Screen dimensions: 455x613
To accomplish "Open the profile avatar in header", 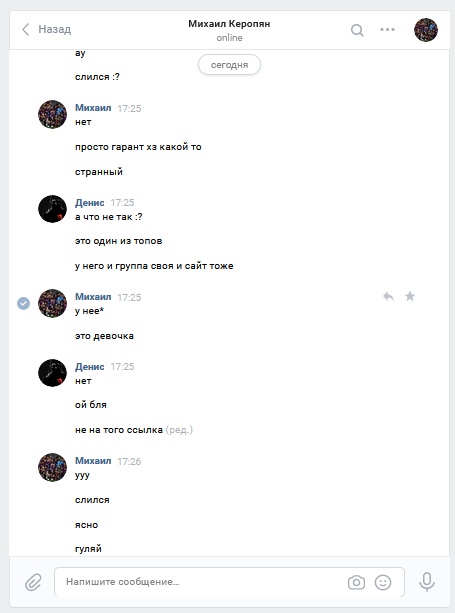I will click(x=426, y=30).
